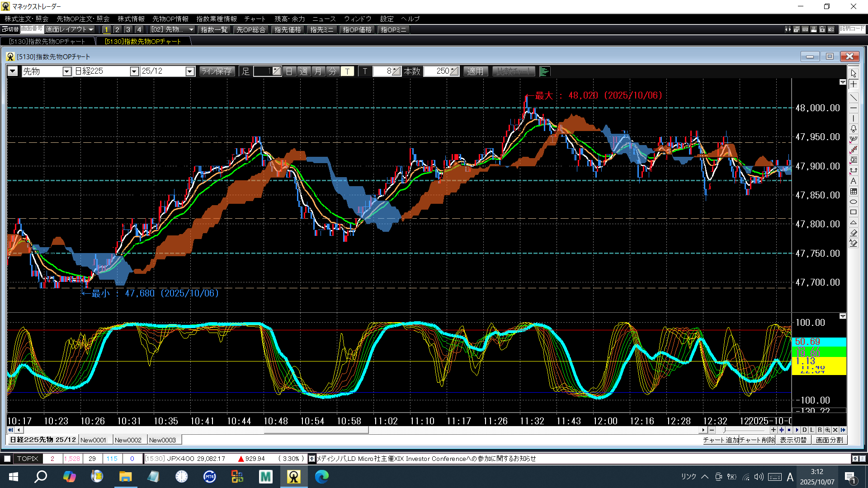Toggle the 日 daily timeframe button

pos(289,71)
